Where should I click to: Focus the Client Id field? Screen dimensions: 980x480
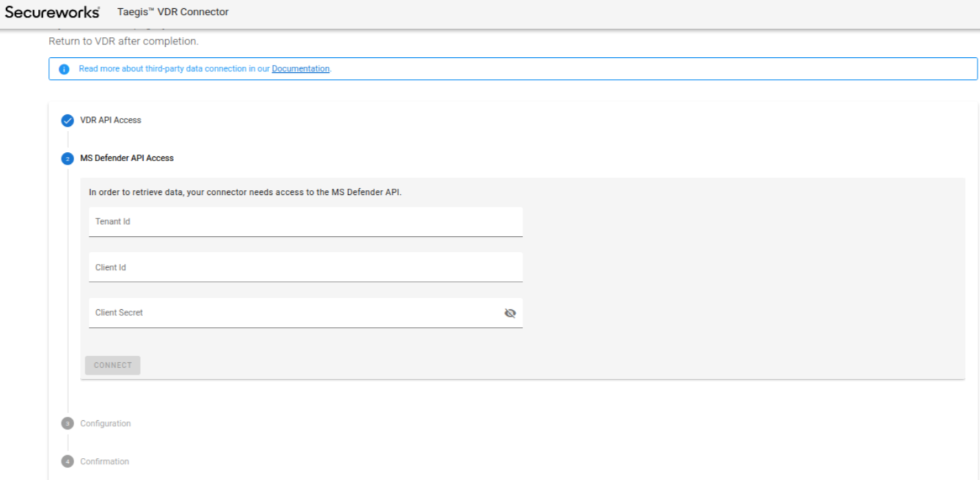click(x=306, y=267)
